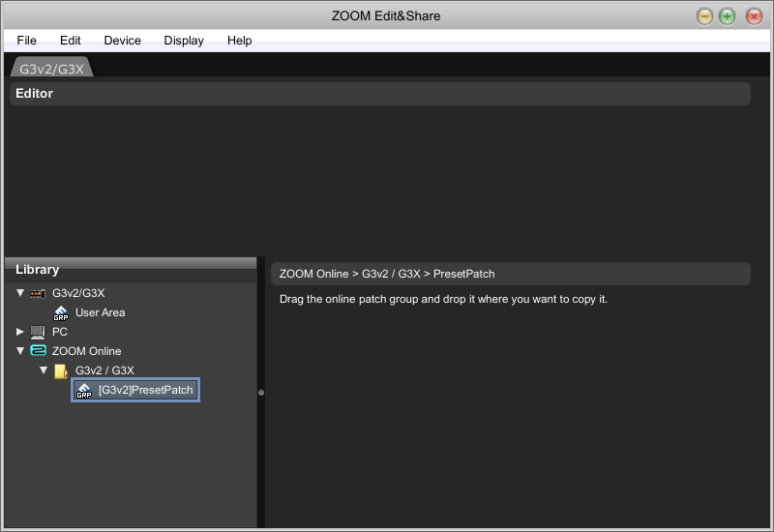Select the G3v2/G3X device tab

(x=52, y=68)
